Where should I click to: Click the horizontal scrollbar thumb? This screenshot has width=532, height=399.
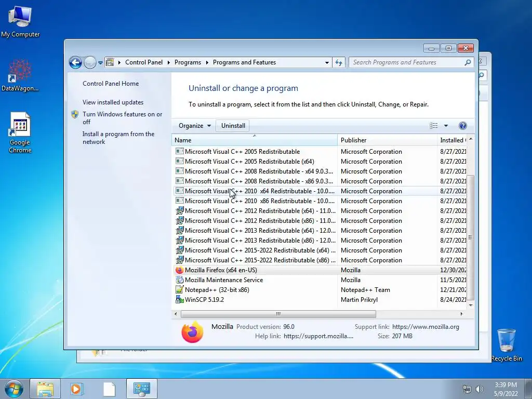tap(278, 314)
